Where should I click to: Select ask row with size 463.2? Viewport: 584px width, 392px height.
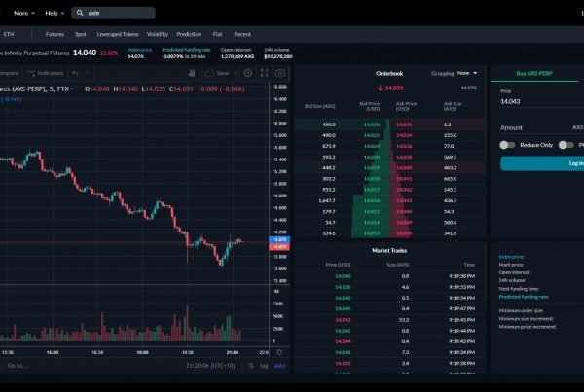pos(438,168)
